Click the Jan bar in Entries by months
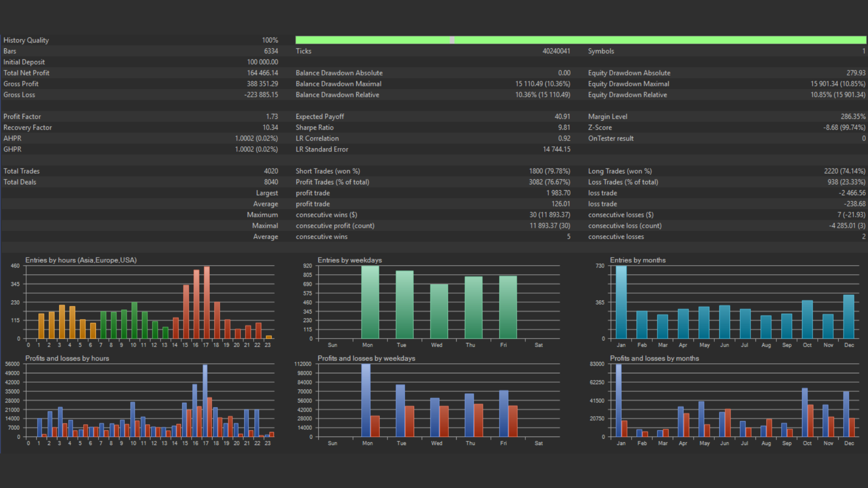868x488 pixels. [621, 303]
